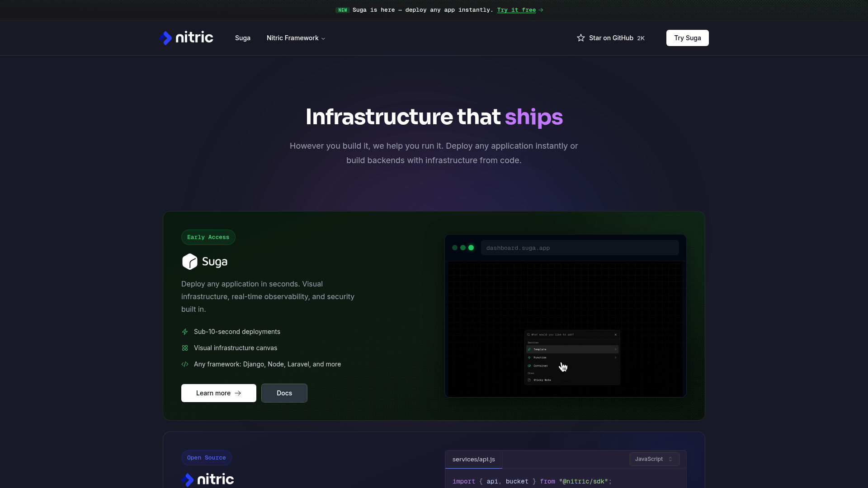Click the Suga cube logo icon
This screenshot has width=868, height=488.
click(190, 262)
